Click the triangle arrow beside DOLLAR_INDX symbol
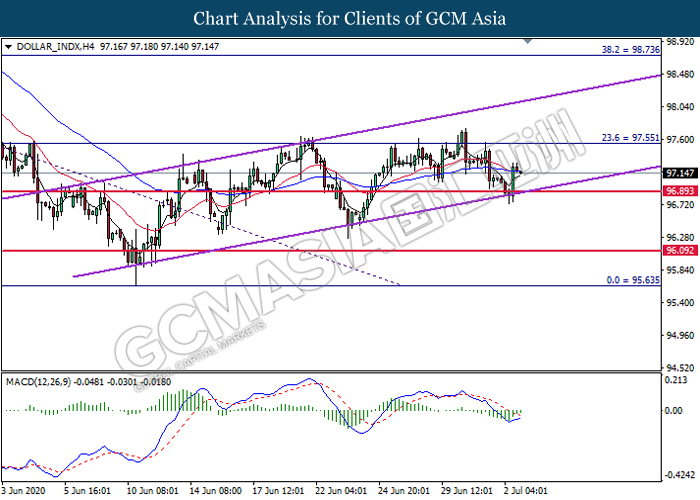The image size is (700, 500). coord(9,47)
